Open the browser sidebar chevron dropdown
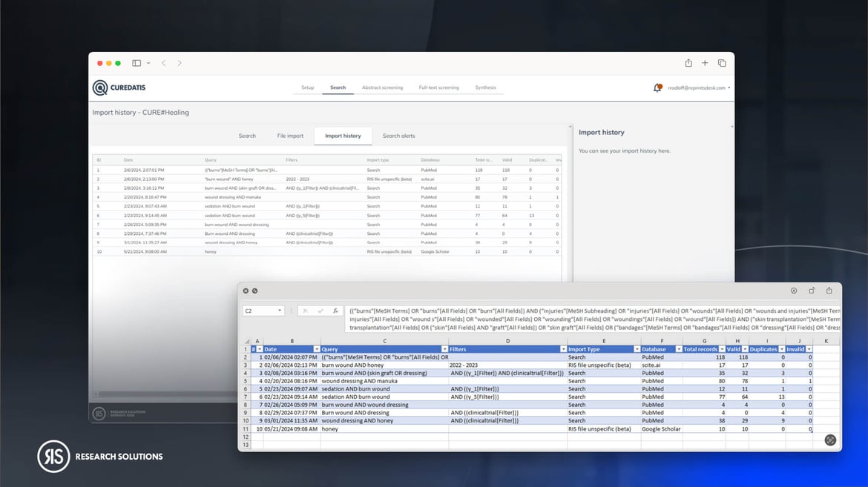The image size is (868, 487). coord(148,63)
